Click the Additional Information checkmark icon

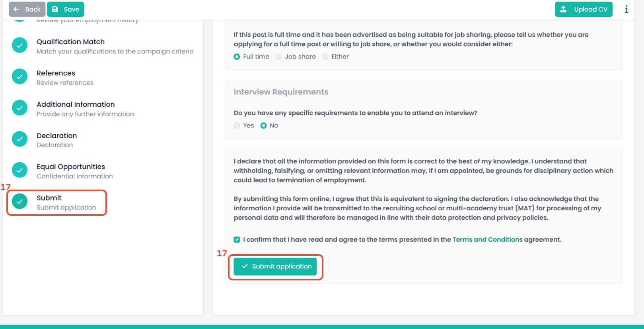[19, 108]
